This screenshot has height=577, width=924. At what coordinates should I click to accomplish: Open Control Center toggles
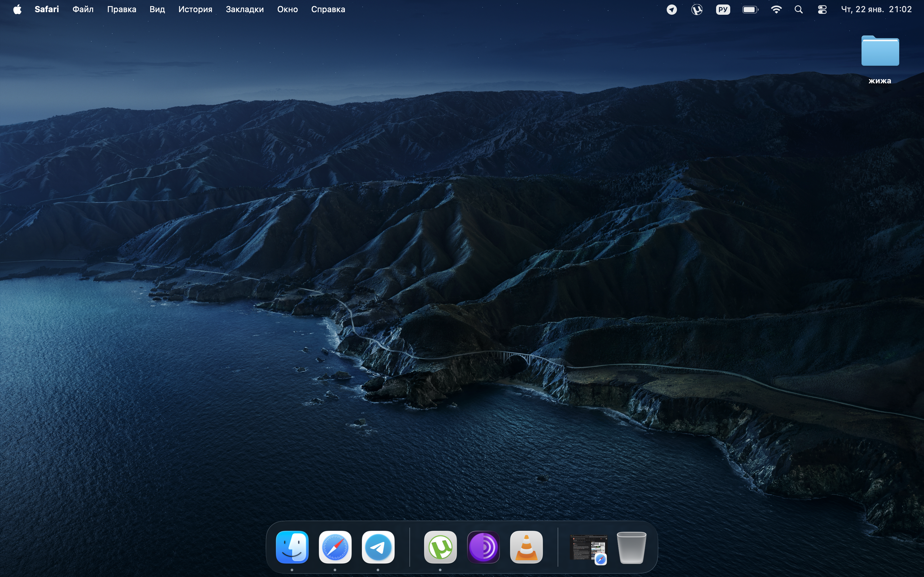click(822, 10)
